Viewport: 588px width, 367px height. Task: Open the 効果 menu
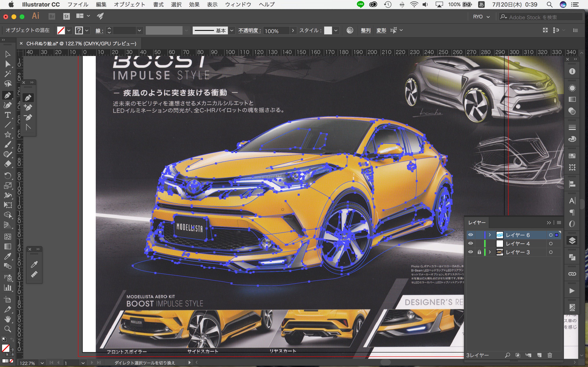click(x=194, y=4)
